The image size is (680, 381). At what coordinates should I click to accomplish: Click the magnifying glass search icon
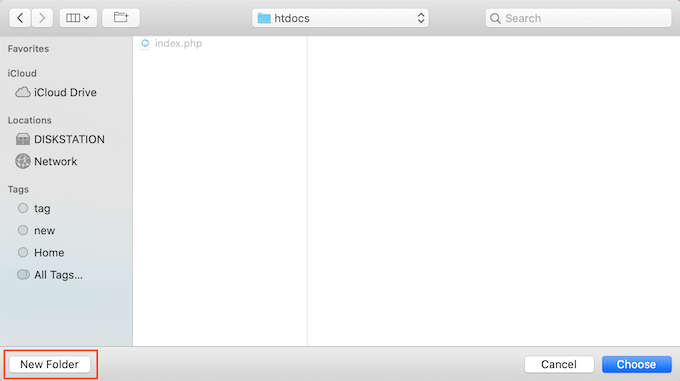[x=495, y=18]
